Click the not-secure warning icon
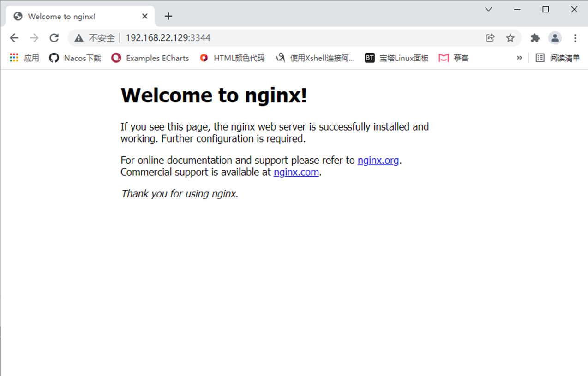Viewport: 588px width, 376px height. click(x=79, y=38)
